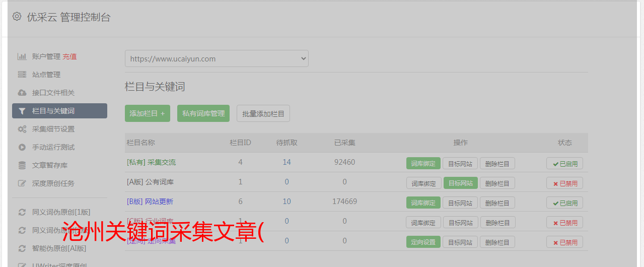Toggle the 已禁用 status in 定向设置 row
644x267 pixels.
[x=565, y=242]
